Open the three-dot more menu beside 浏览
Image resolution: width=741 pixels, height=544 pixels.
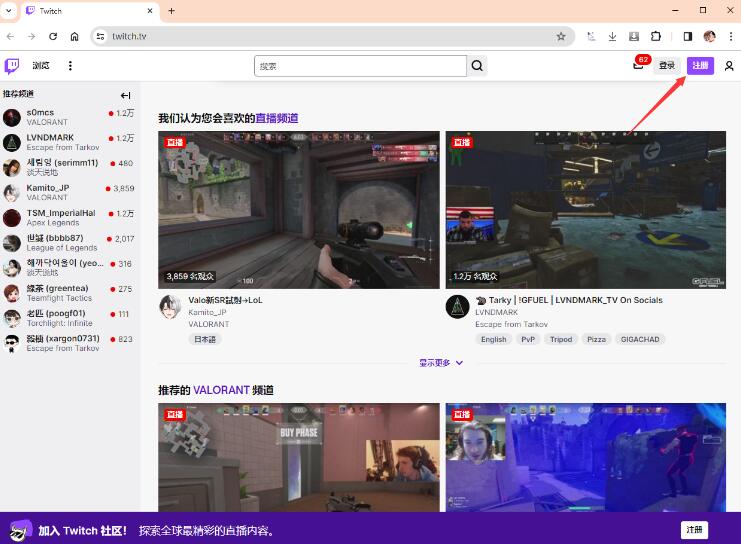(x=70, y=66)
